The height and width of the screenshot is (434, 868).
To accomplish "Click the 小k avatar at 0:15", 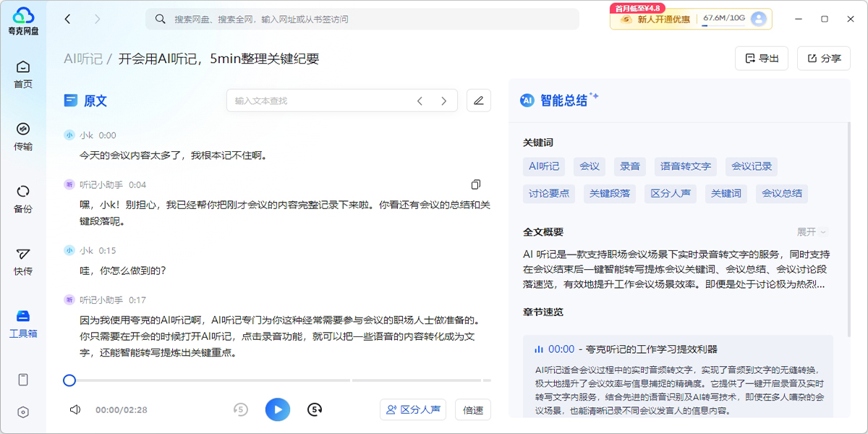I will 69,250.
